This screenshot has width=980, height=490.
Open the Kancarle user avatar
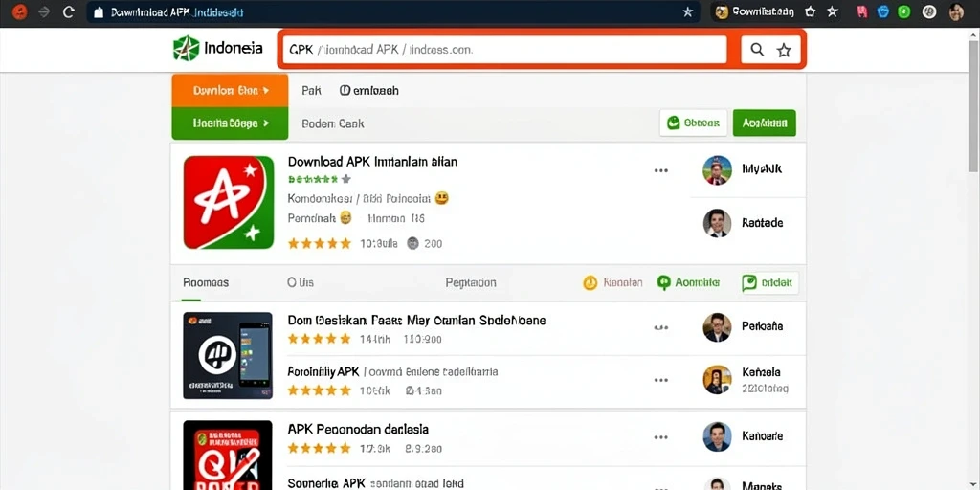click(x=717, y=436)
